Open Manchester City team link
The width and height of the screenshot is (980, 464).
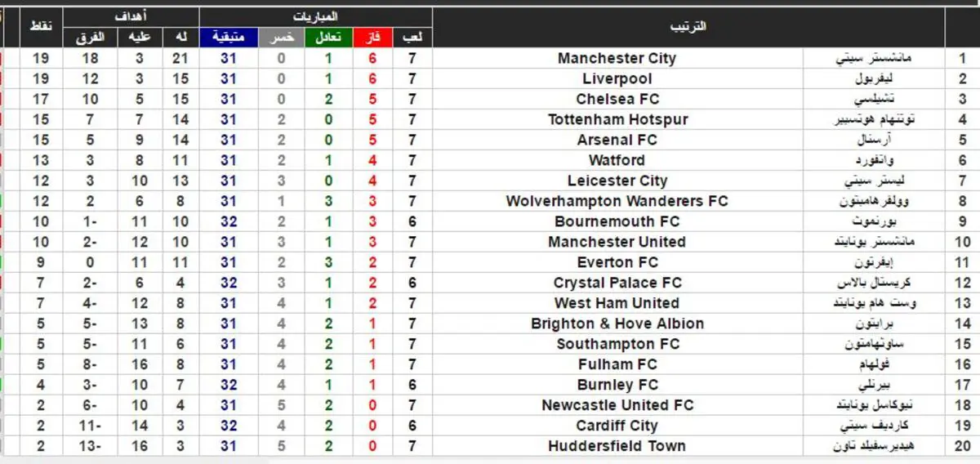pos(617,58)
